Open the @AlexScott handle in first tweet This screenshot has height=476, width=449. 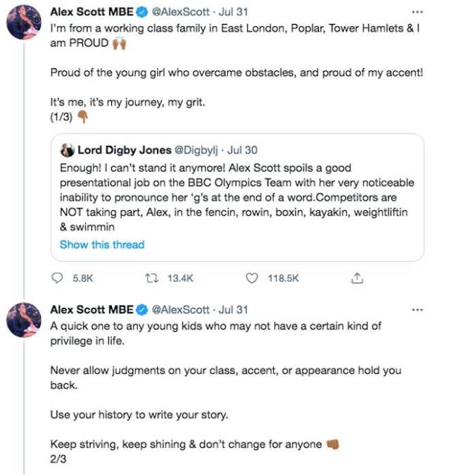point(180,12)
